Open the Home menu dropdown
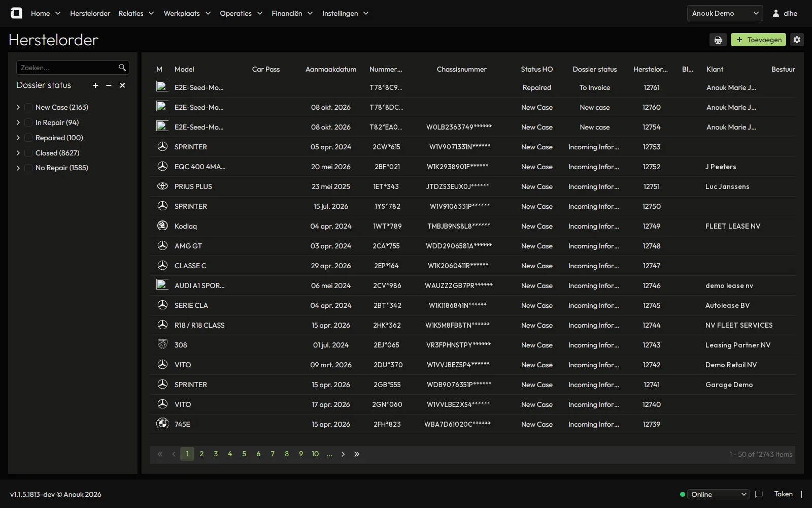The image size is (812, 508). (x=46, y=13)
